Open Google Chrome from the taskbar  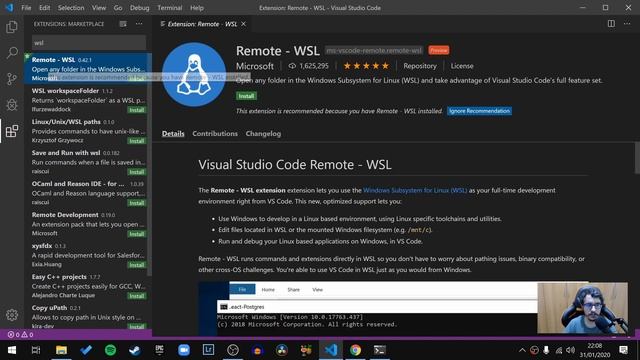(355, 350)
